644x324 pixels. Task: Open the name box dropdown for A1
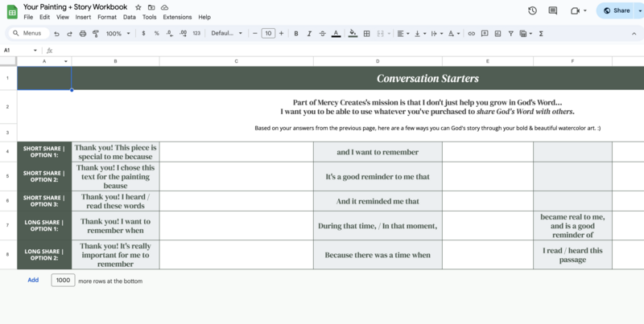click(35, 51)
